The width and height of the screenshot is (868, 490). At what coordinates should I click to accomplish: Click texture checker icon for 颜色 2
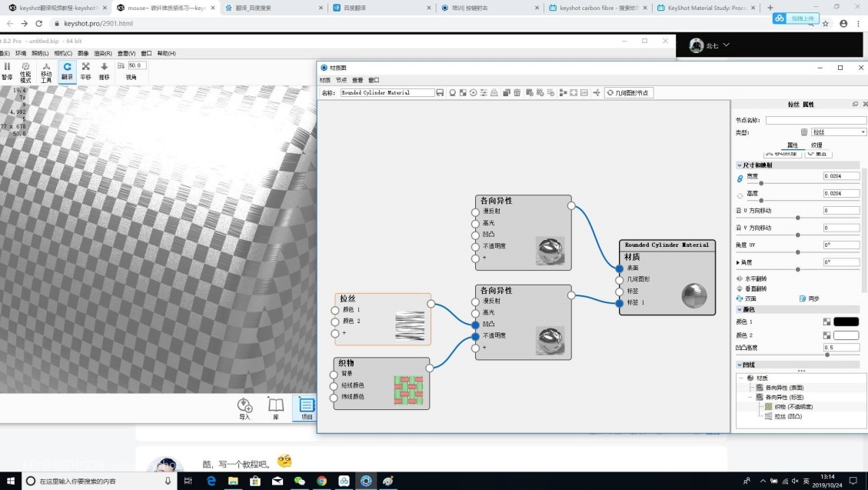(826, 335)
